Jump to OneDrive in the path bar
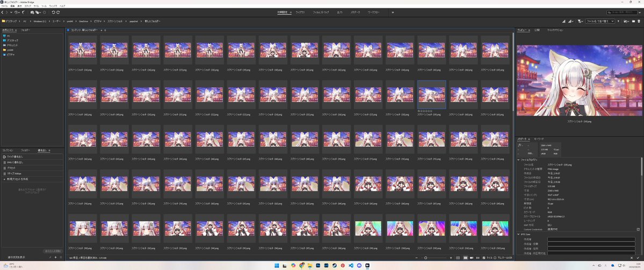 [x=83, y=21]
